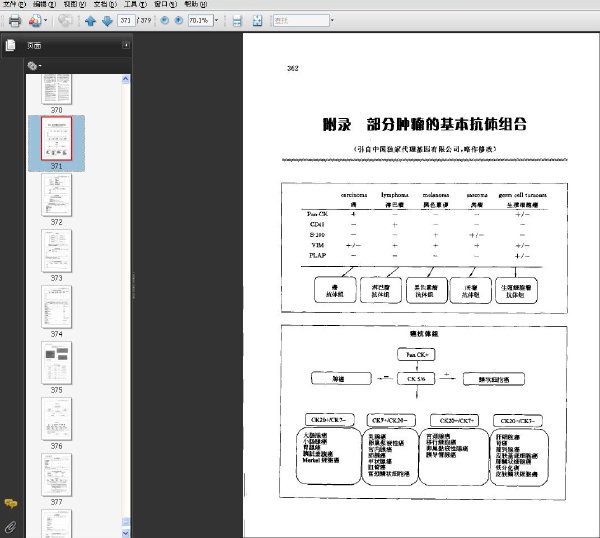Click the zoom in circular button
This screenshot has height=538, width=600.
[x=178, y=20]
